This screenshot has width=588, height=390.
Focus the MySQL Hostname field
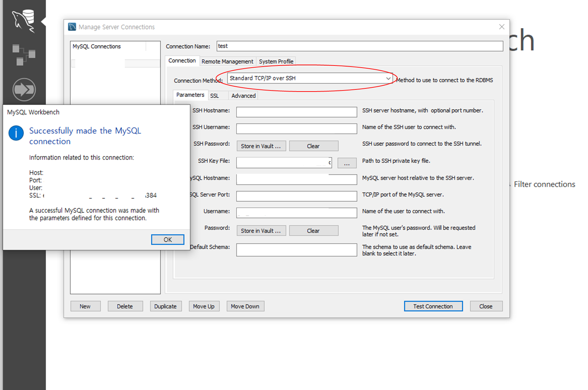296,179
